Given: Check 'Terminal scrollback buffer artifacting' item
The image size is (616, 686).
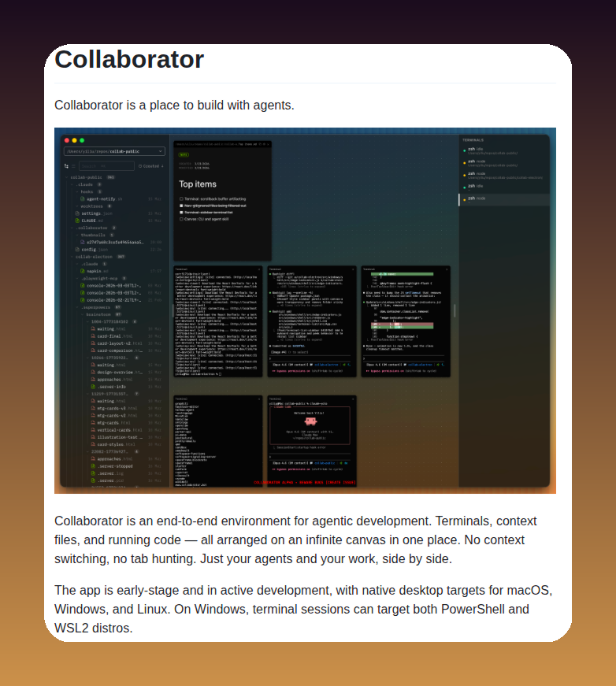Looking at the screenshot, I should 181,198.
